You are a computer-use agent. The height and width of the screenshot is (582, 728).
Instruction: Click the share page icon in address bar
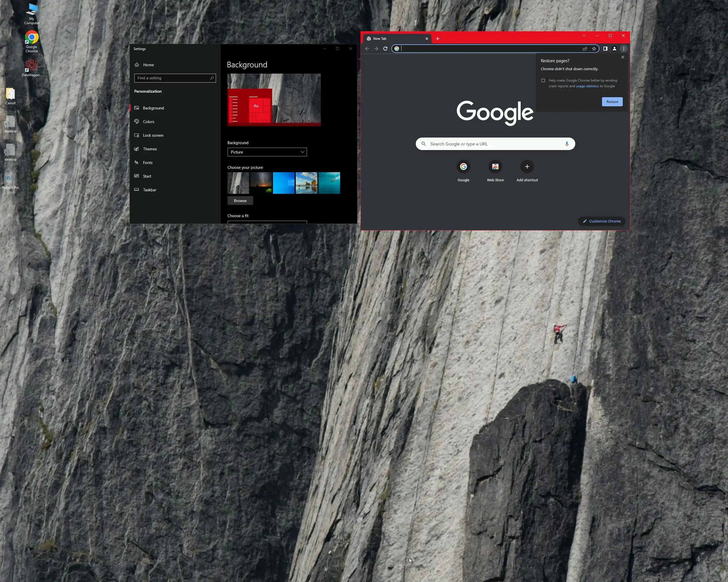pyautogui.click(x=585, y=49)
